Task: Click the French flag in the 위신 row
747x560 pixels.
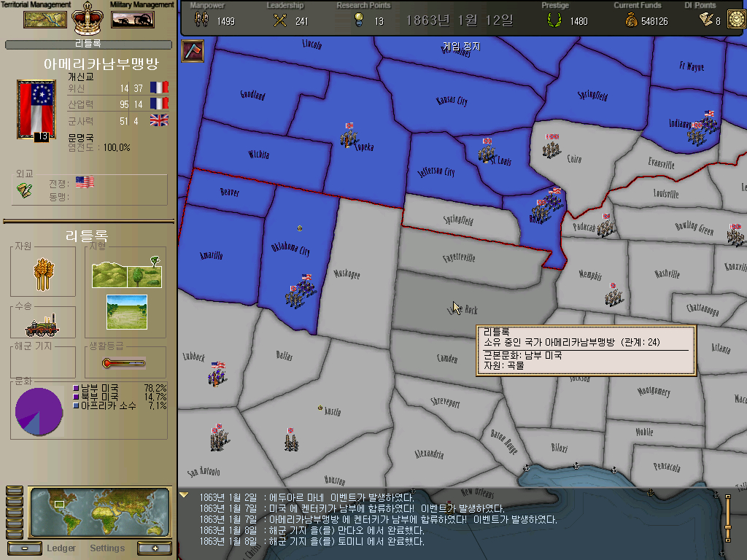Action: click(159, 87)
